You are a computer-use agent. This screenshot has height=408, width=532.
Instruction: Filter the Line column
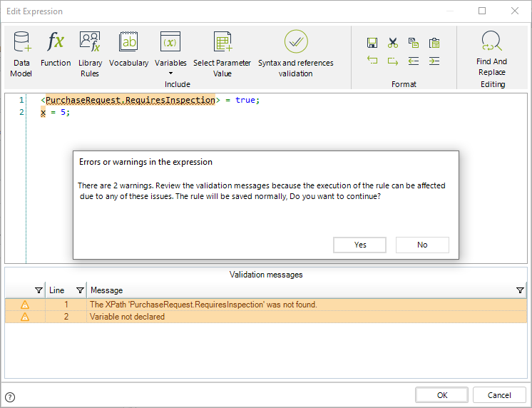click(x=80, y=290)
